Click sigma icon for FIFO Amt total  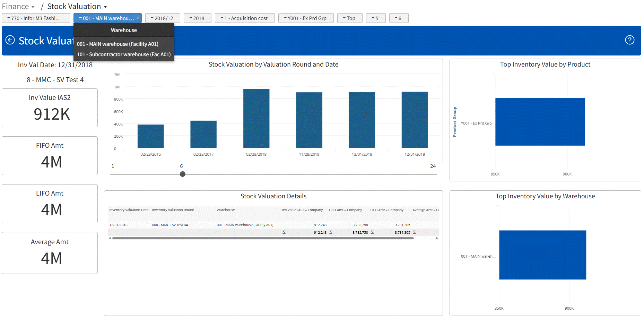tap(331, 232)
